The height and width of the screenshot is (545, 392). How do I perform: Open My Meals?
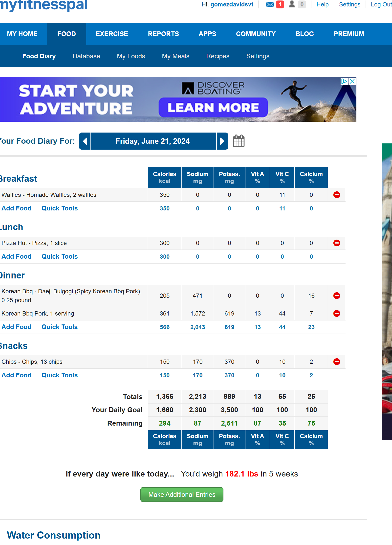(x=176, y=56)
